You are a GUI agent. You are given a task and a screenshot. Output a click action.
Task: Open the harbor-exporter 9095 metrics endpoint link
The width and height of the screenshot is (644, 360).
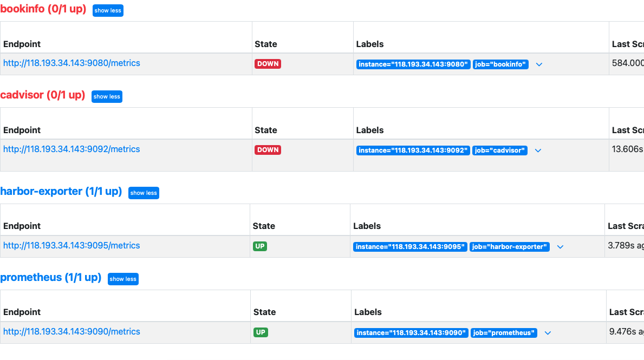tap(71, 246)
